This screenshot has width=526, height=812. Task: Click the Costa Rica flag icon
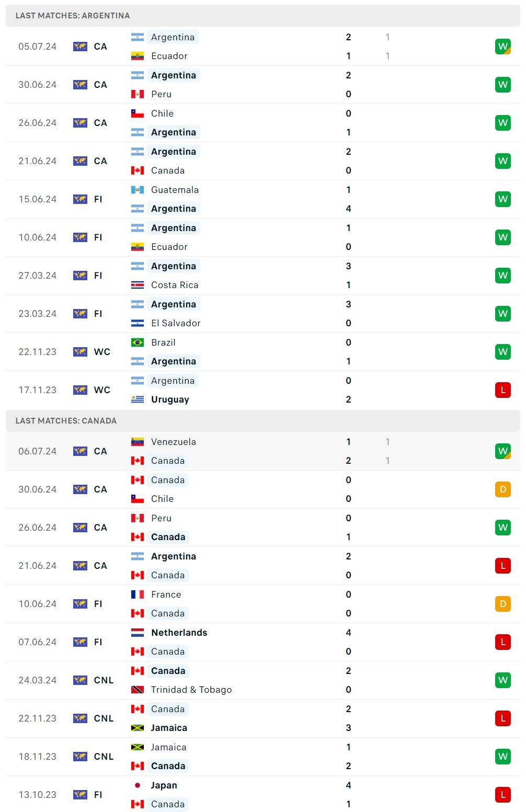(138, 285)
